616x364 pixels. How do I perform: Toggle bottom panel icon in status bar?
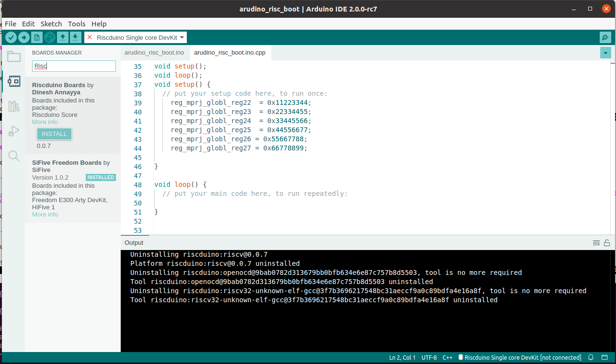click(605, 357)
